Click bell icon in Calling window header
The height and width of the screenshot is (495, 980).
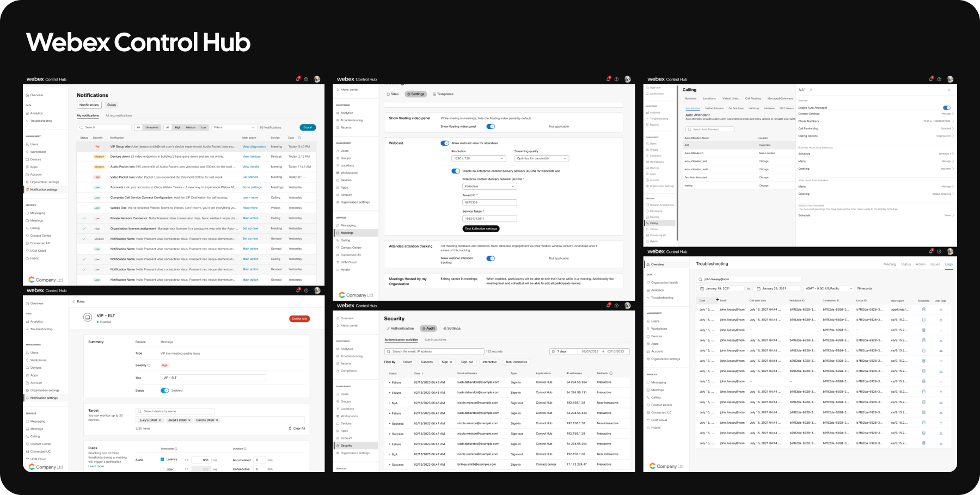(931, 79)
